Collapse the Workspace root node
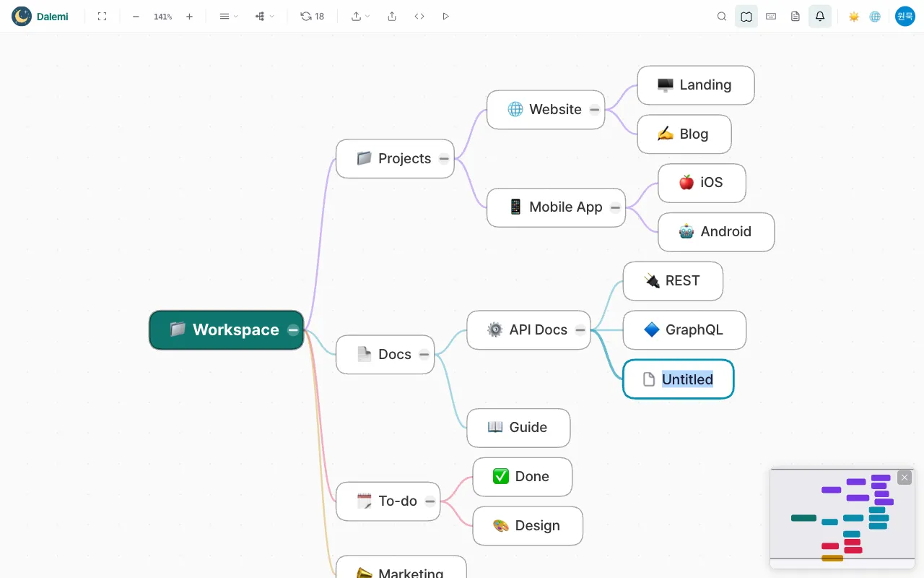Viewport: 924px width, 578px height. coord(293,330)
